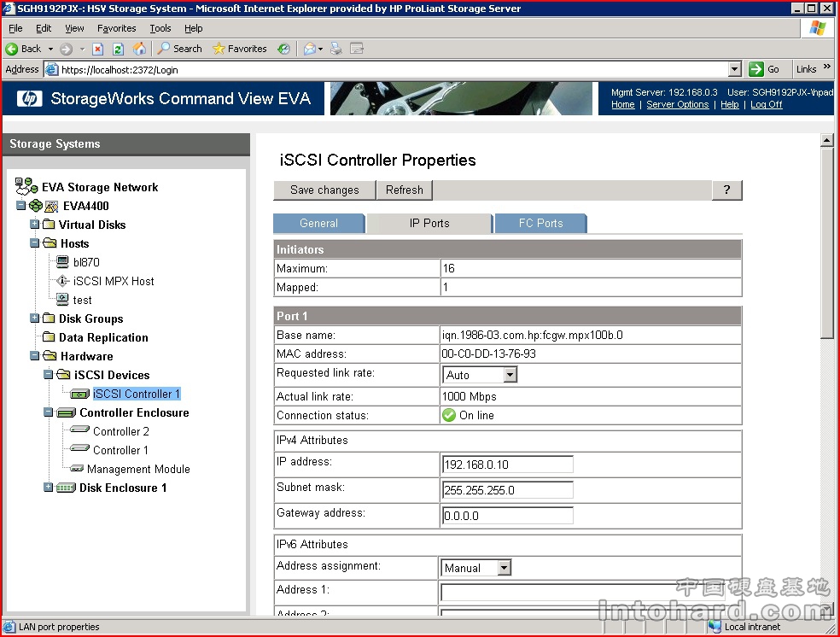Expand the Disk Enclosure 1 node
The image size is (840, 637).
pos(48,487)
